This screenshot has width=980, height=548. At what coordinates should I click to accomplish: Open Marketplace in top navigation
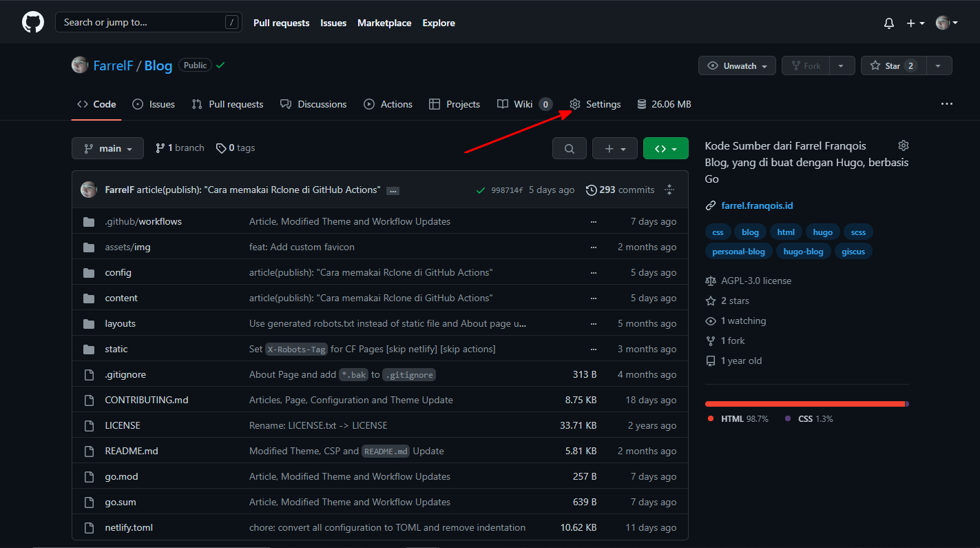pyautogui.click(x=384, y=23)
